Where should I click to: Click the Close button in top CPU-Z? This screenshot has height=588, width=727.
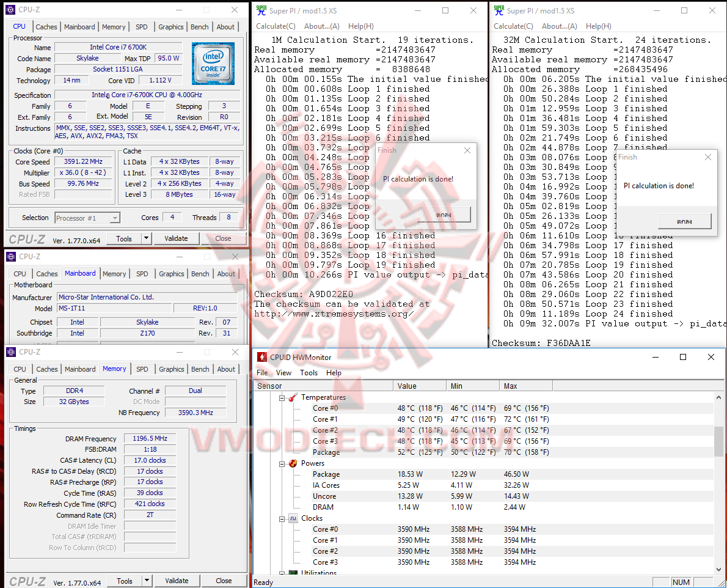[x=223, y=238]
